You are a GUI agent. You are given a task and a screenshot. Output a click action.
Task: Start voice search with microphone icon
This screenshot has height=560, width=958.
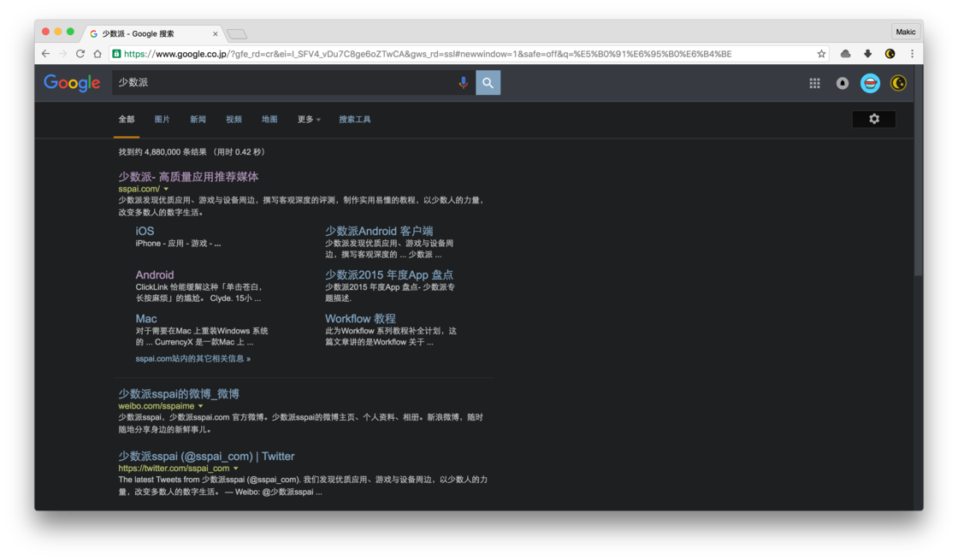(x=463, y=82)
